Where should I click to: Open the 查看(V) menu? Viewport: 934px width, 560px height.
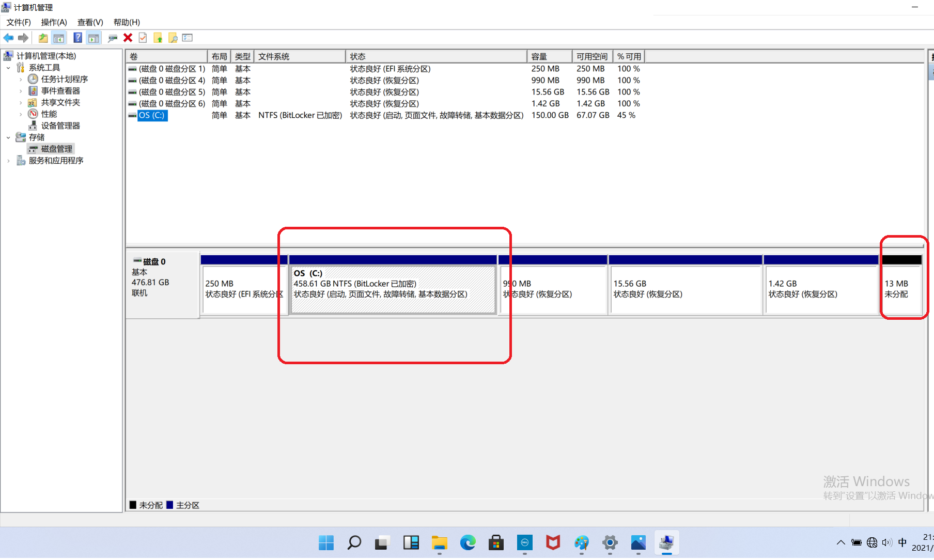90,22
